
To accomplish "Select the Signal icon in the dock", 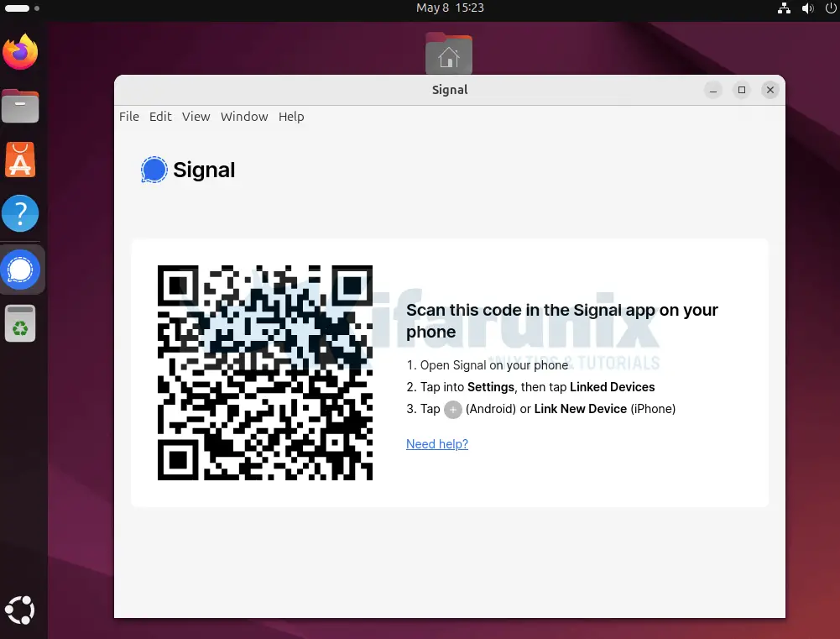I will point(21,270).
